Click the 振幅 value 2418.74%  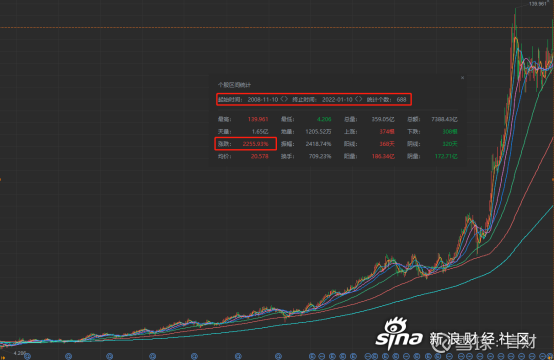pyautogui.click(x=318, y=144)
